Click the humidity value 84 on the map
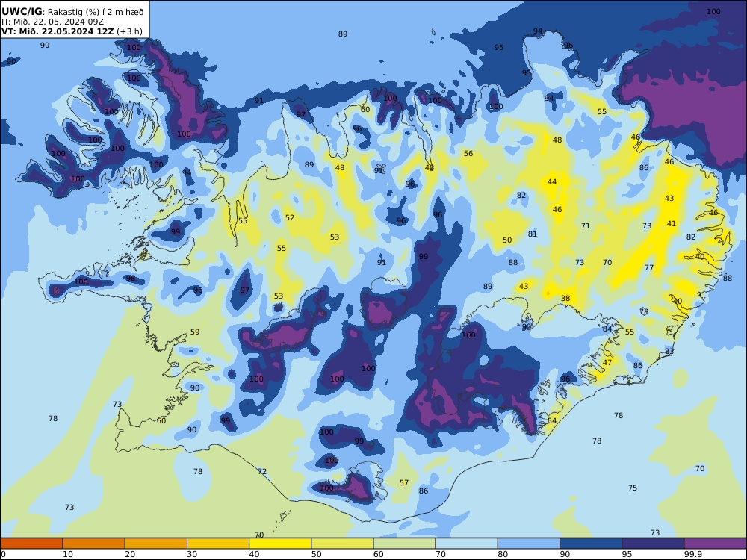 [607, 329]
